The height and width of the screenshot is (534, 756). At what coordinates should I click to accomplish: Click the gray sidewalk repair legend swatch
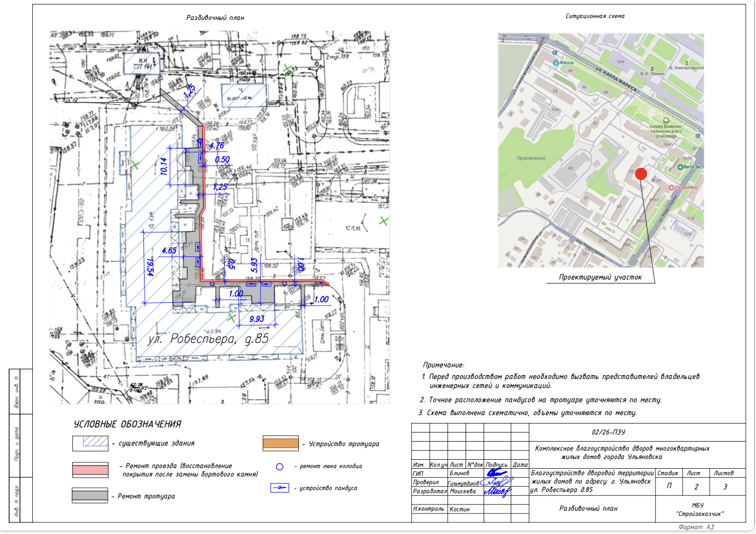90,495
